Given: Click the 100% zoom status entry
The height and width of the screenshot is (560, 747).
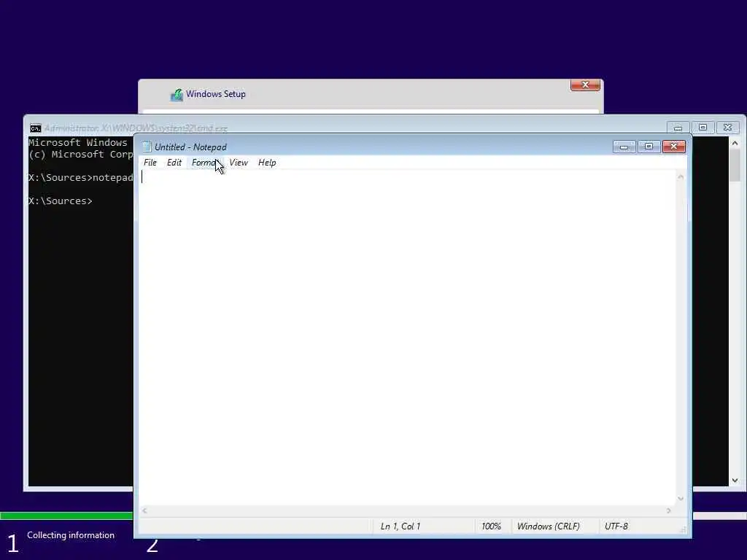Looking at the screenshot, I should [x=491, y=526].
